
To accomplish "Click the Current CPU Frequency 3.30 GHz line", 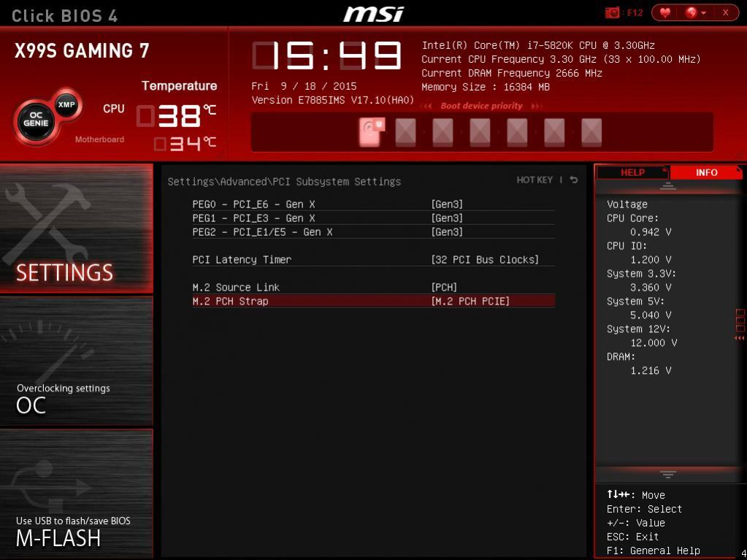I will pos(561,60).
